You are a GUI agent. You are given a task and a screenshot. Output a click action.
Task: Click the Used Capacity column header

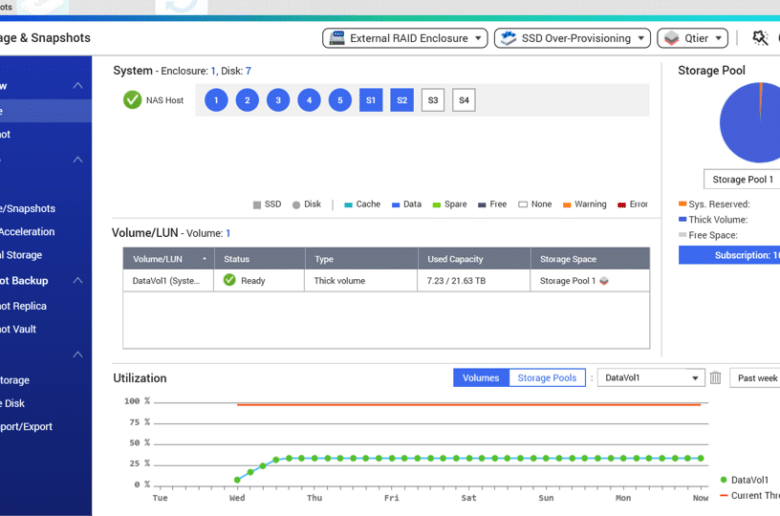click(474, 259)
